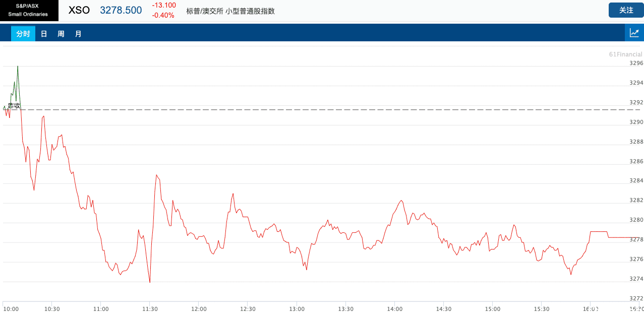This screenshot has width=644, height=317.
Task: Click the -13.100 change value
Action: click(x=164, y=5)
